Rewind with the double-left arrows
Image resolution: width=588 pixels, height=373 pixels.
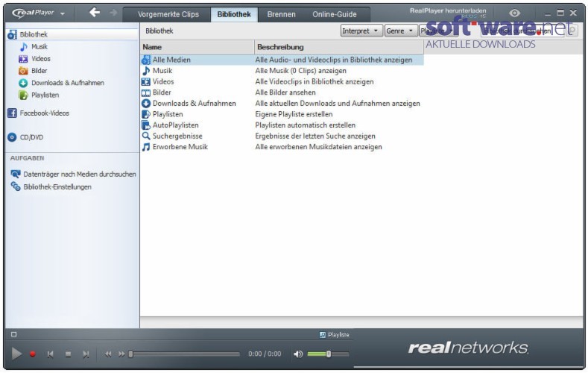(x=107, y=354)
